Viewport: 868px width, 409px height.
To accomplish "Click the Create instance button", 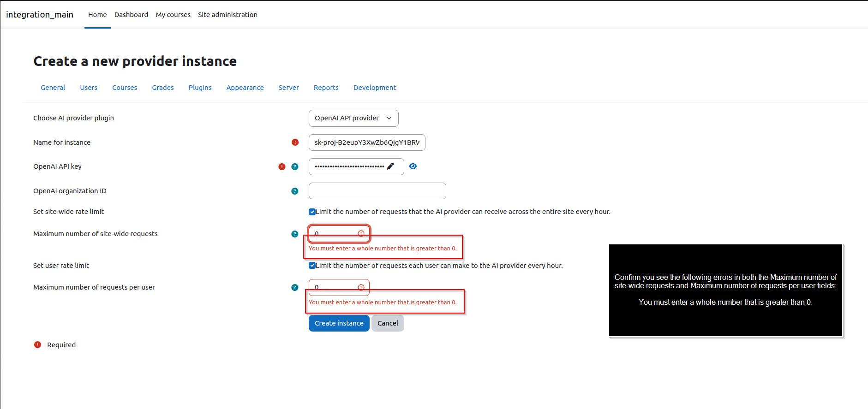I will tap(339, 323).
